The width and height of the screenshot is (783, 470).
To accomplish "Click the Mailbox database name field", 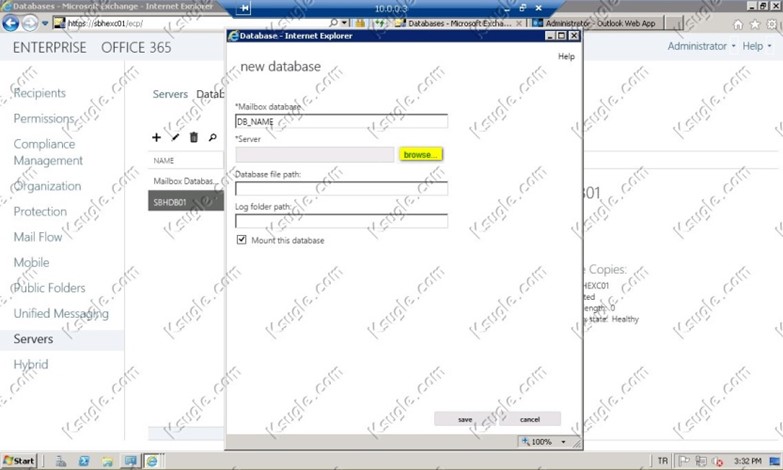I will (x=341, y=121).
